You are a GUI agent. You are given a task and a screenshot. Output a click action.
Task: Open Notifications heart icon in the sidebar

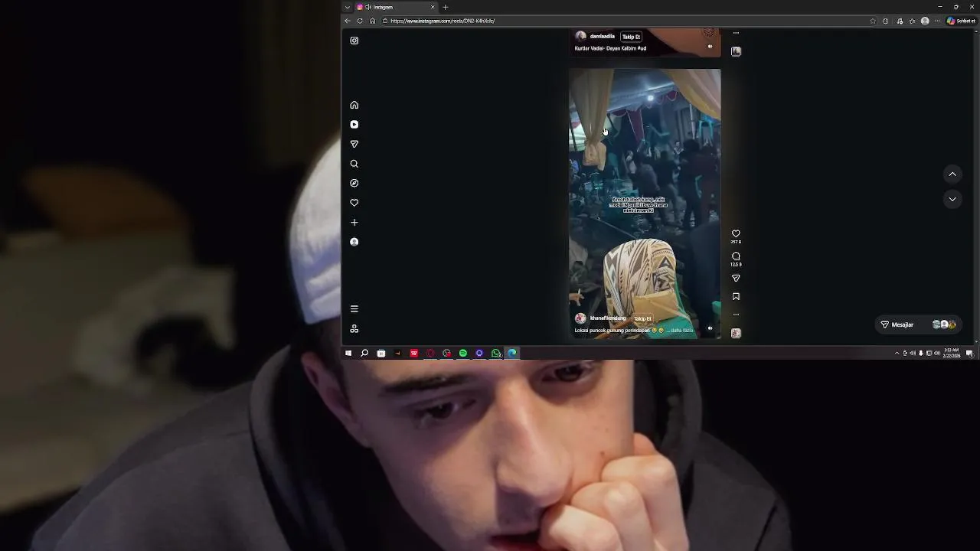354,203
